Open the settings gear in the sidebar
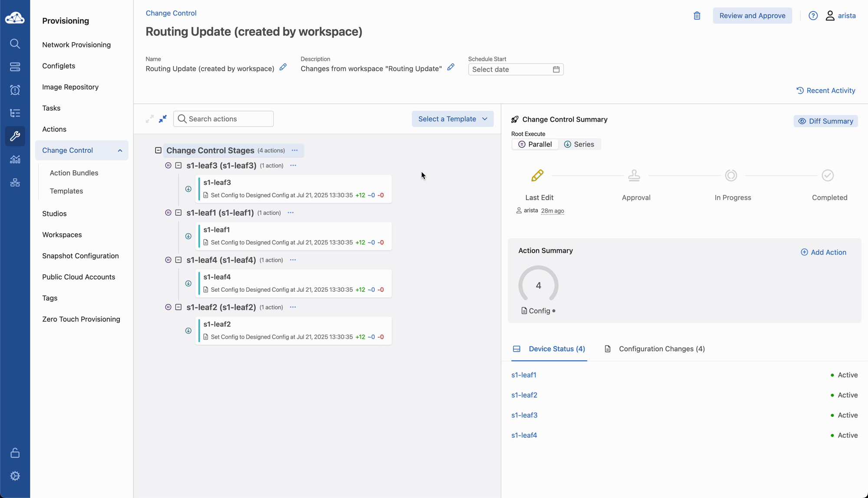The image size is (868, 498). pyautogui.click(x=15, y=476)
